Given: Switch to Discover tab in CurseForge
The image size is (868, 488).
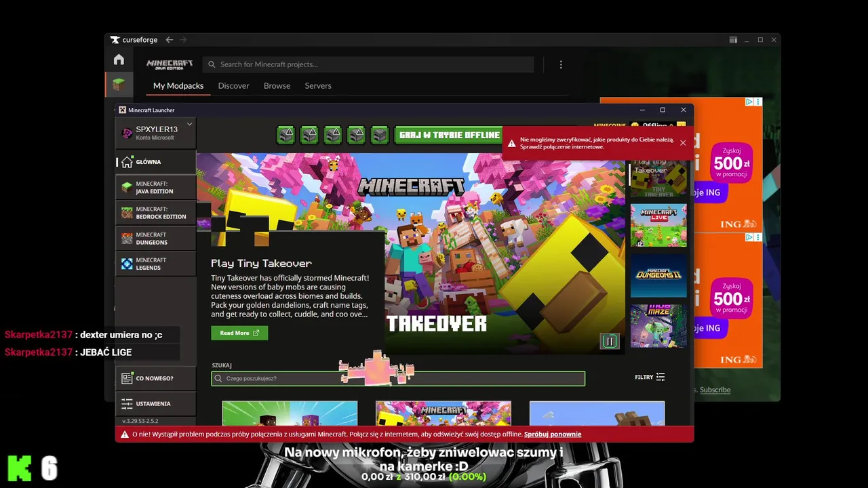Looking at the screenshot, I should point(233,85).
